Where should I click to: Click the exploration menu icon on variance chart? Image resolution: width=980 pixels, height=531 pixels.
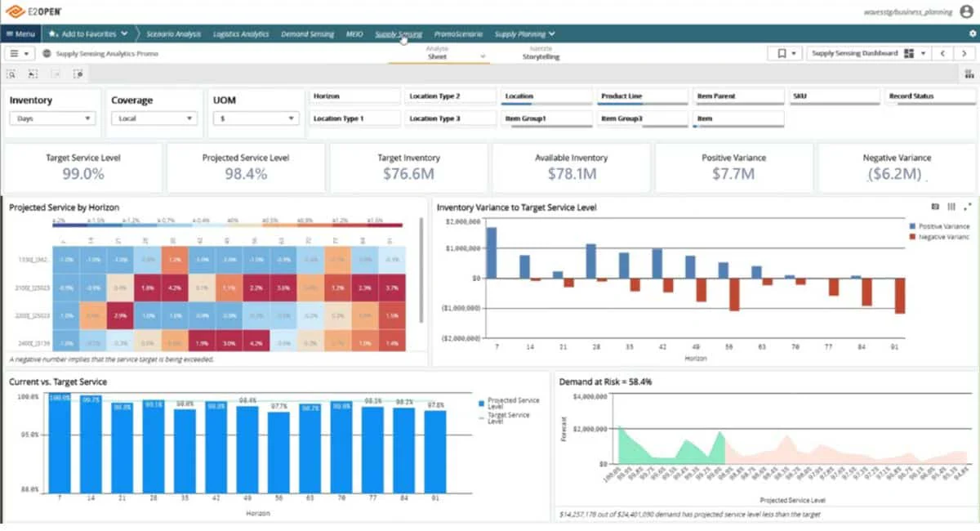pyautogui.click(x=951, y=207)
